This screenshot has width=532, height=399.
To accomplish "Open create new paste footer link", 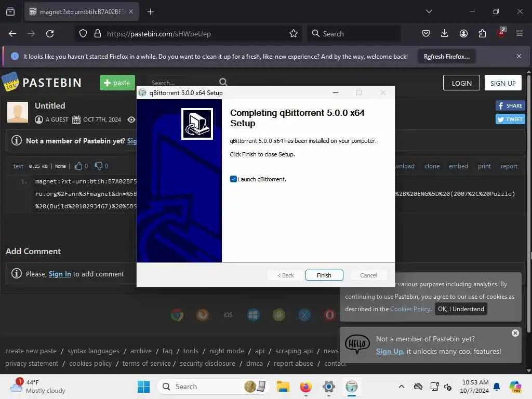I will tap(31, 351).
